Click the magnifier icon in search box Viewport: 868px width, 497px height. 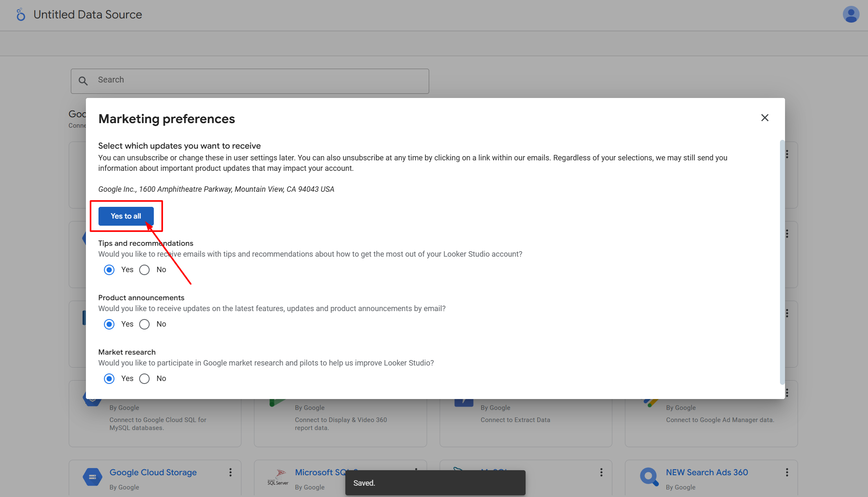coord(83,80)
